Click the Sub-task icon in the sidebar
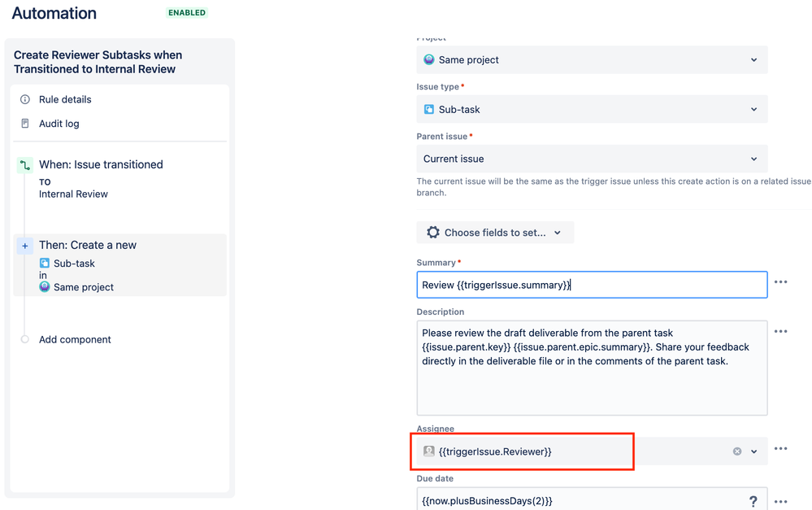This screenshot has height=510, width=812. point(45,264)
